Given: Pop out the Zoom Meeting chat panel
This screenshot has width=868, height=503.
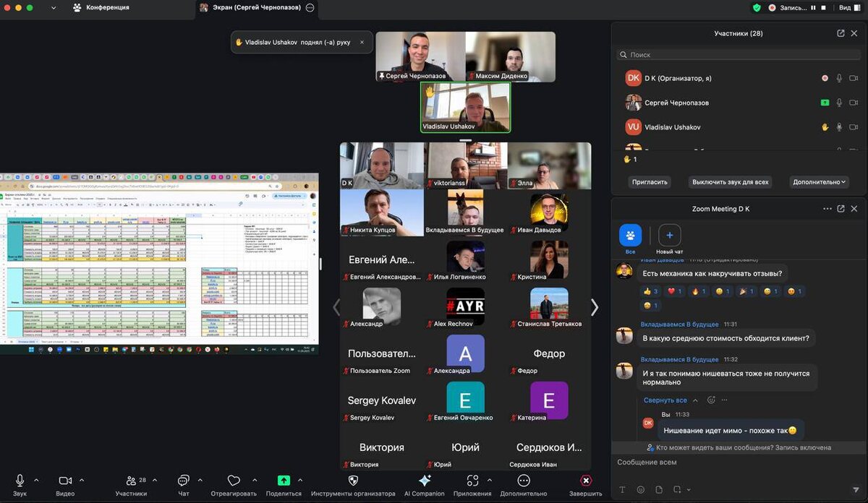Looking at the screenshot, I should (x=841, y=209).
